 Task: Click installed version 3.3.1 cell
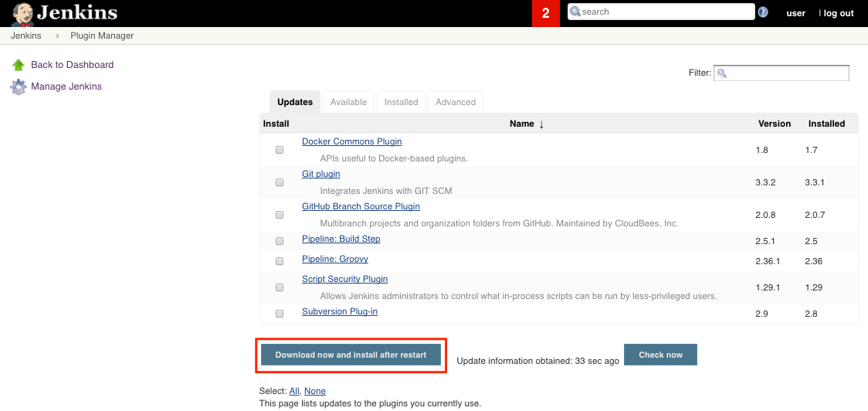coord(815,182)
